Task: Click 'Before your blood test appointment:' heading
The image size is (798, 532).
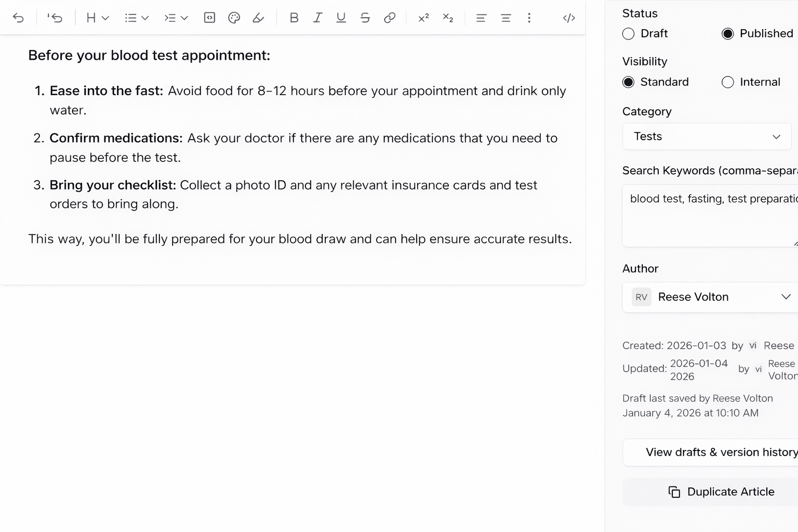Action: click(149, 55)
